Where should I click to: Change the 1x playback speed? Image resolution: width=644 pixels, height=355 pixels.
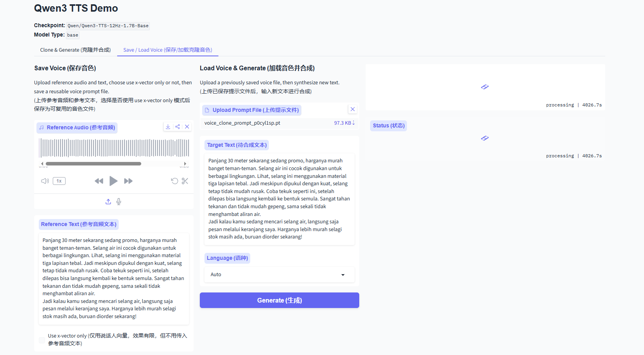pyautogui.click(x=59, y=181)
